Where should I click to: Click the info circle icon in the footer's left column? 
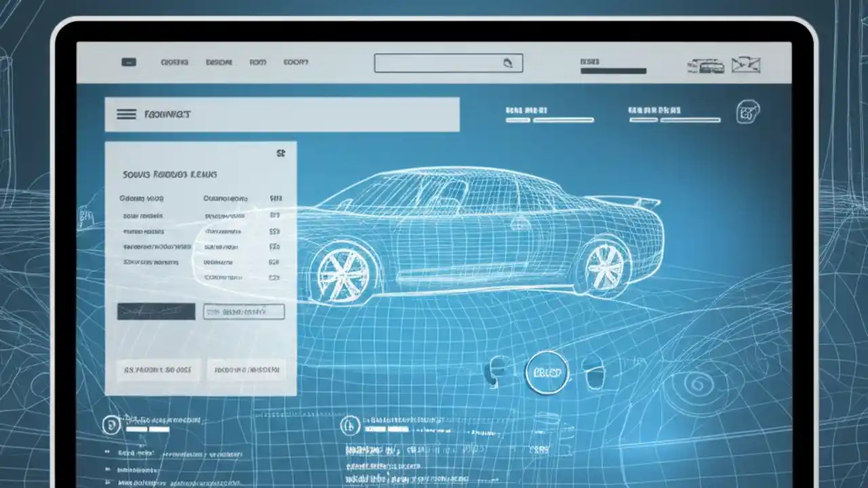111,424
